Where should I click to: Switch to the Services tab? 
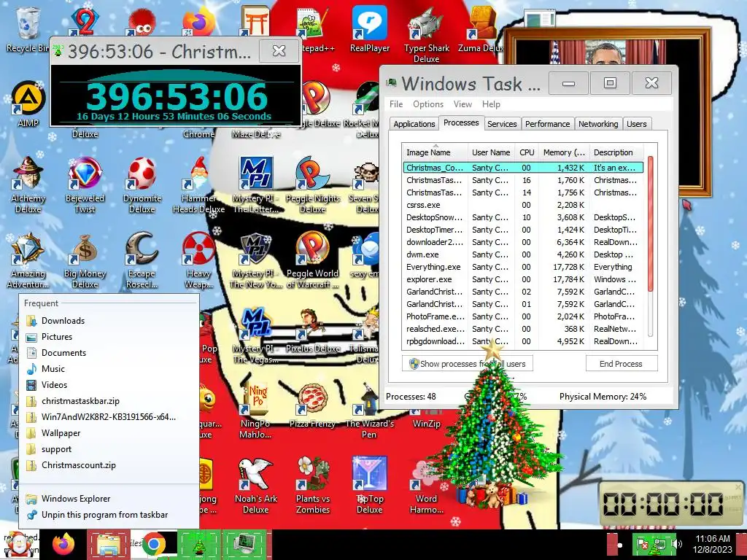pos(502,124)
